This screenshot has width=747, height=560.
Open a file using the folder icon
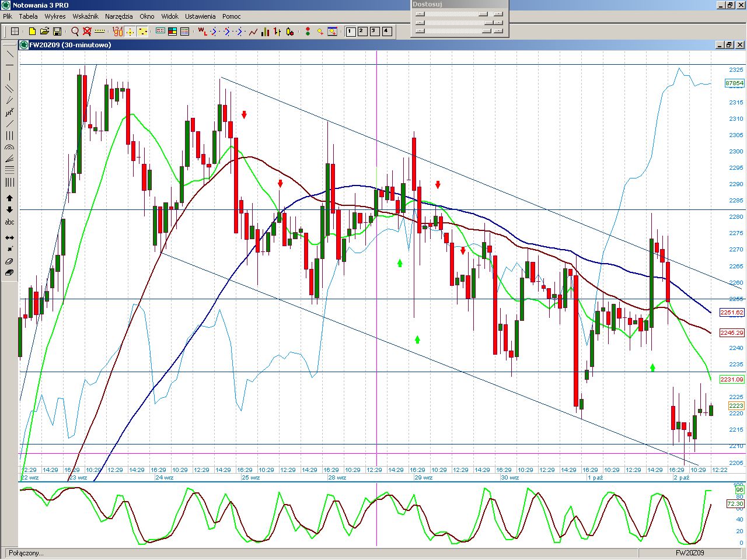tap(44, 32)
